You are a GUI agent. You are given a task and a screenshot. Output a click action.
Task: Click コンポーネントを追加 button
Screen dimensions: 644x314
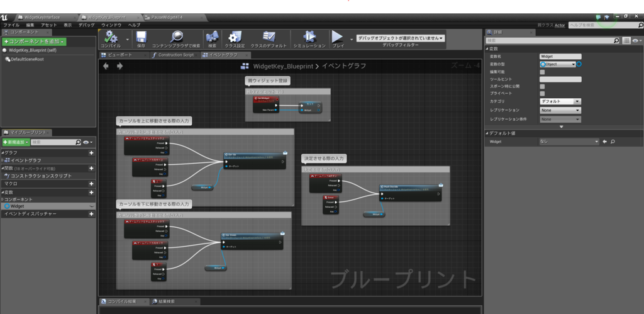pos(34,42)
